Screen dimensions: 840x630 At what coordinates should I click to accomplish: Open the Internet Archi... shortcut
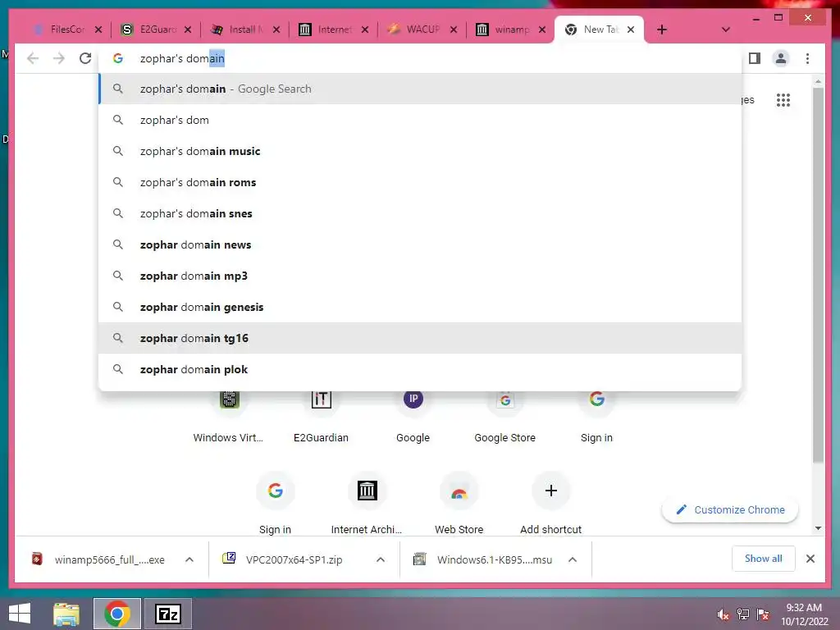pyautogui.click(x=367, y=501)
